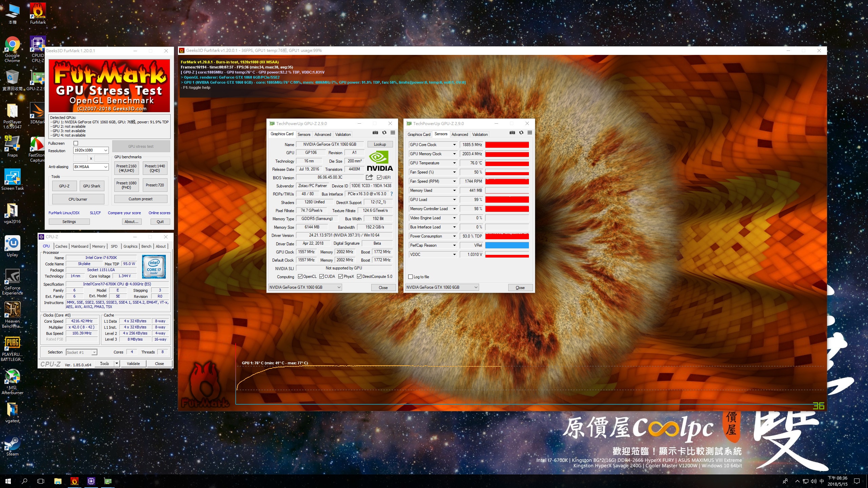
Task: Click custom resolution width field
Action: [80, 158]
